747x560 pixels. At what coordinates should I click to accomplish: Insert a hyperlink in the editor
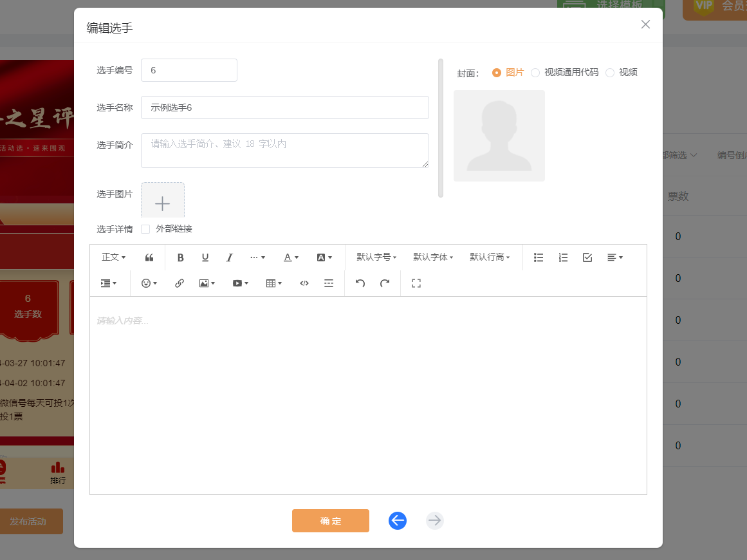[180, 283]
